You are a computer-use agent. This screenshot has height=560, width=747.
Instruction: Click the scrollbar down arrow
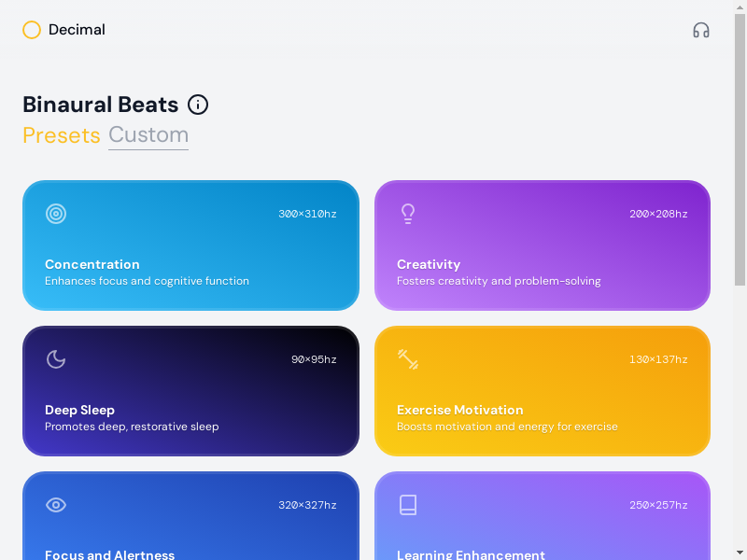click(x=740, y=552)
